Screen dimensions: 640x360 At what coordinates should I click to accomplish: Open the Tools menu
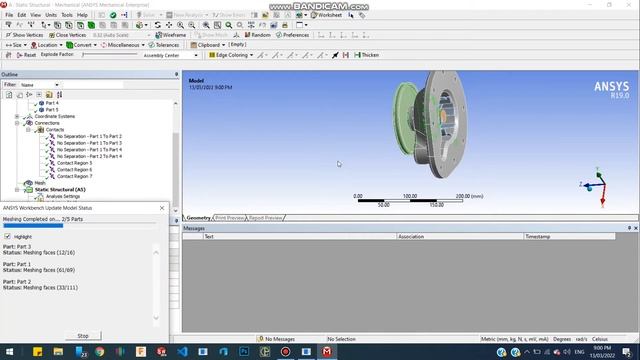click(67, 15)
